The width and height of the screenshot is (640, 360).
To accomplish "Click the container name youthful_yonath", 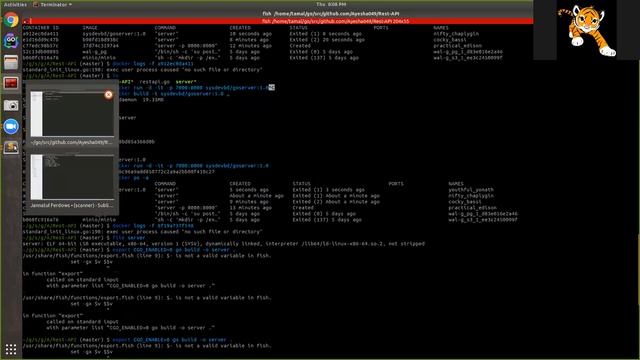I will point(471,190).
